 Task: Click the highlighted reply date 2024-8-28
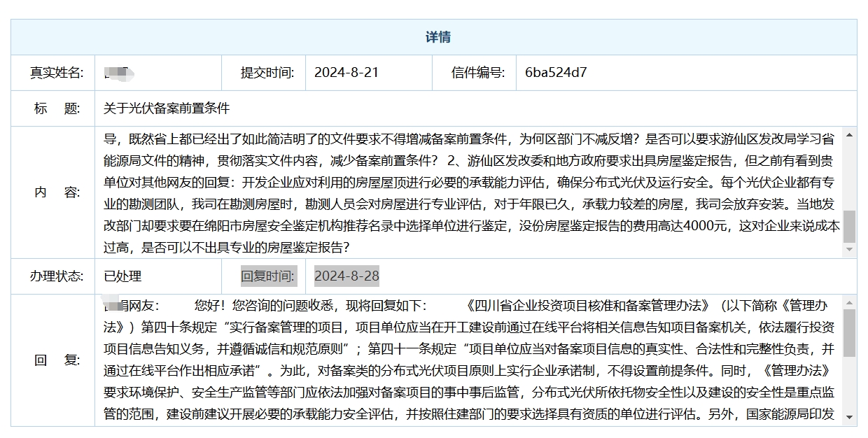(x=346, y=276)
